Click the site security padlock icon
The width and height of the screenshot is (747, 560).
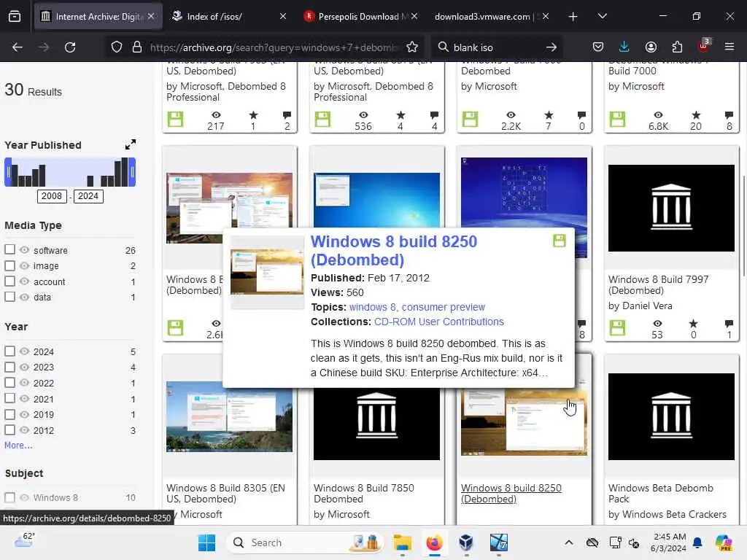(137, 47)
